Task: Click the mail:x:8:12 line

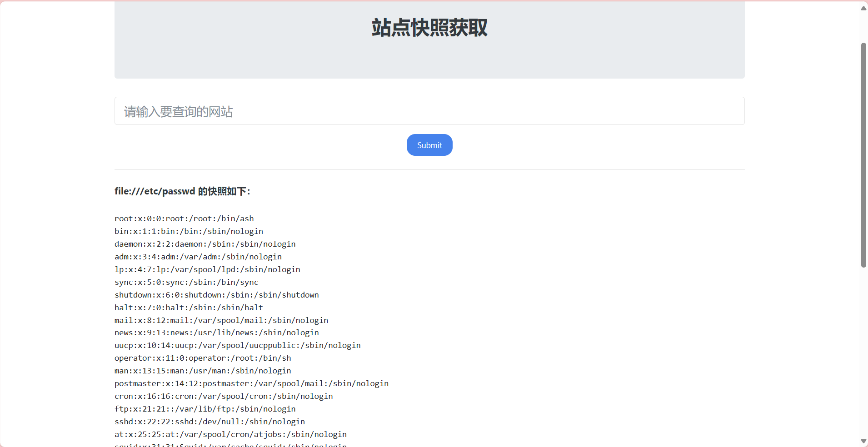Action: [x=221, y=320]
